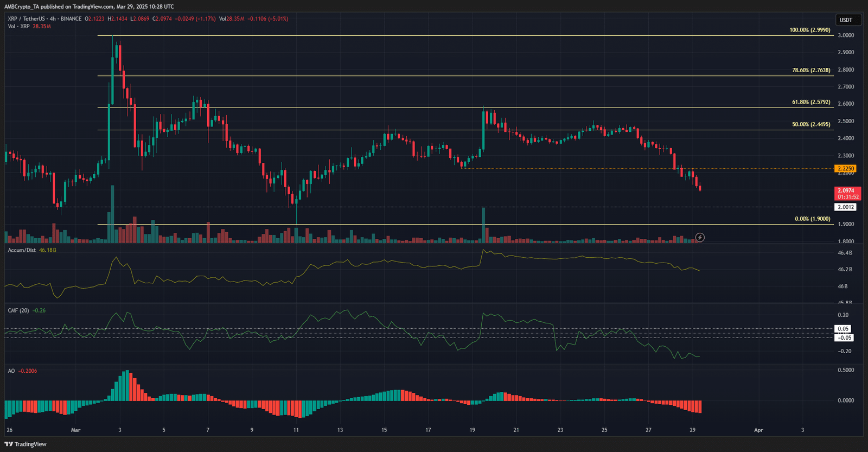Image resolution: width=868 pixels, height=452 pixels.
Task: Click the CMF -0.05 level label
Action: [844, 338]
